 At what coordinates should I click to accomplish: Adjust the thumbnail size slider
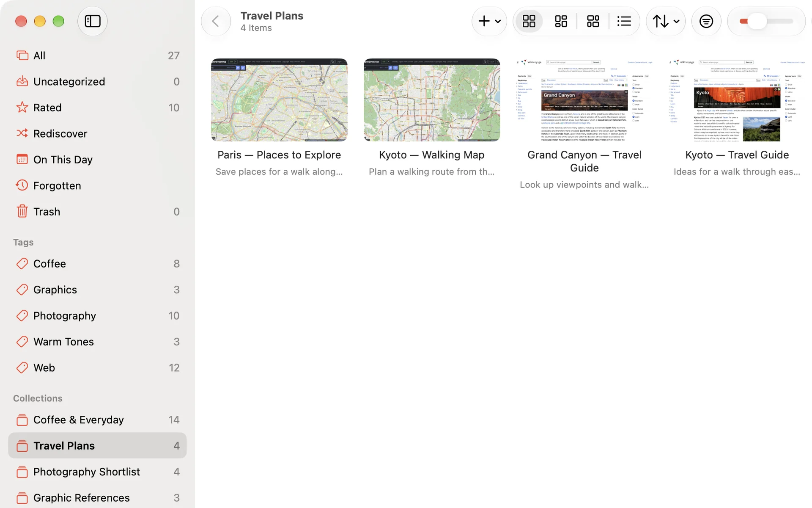tap(766, 21)
